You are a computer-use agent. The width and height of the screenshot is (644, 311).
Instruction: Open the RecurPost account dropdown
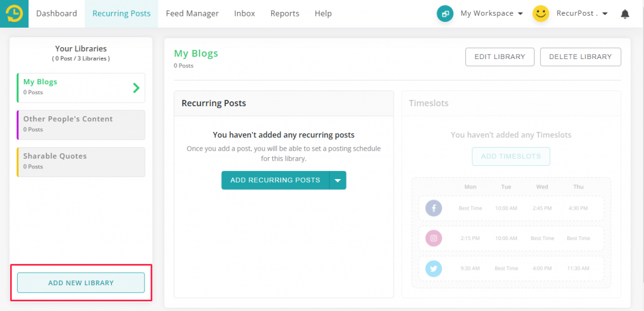point(582,14)
